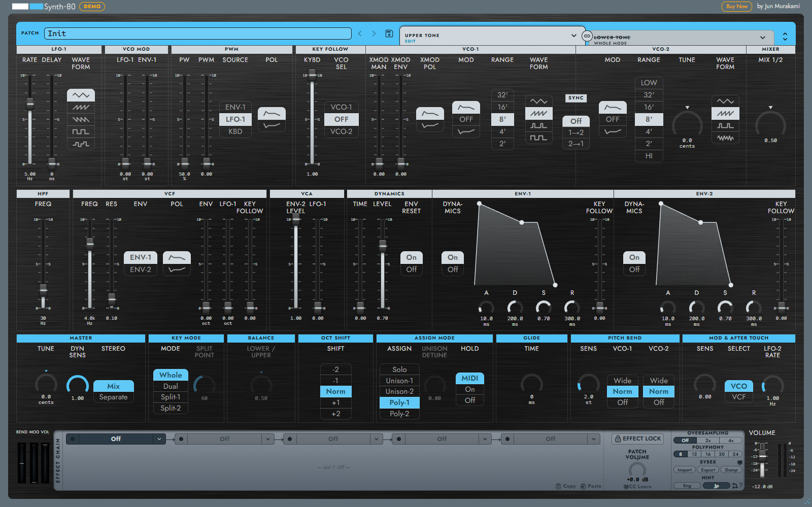Open the third effect slot dropdown arrow

377,439
